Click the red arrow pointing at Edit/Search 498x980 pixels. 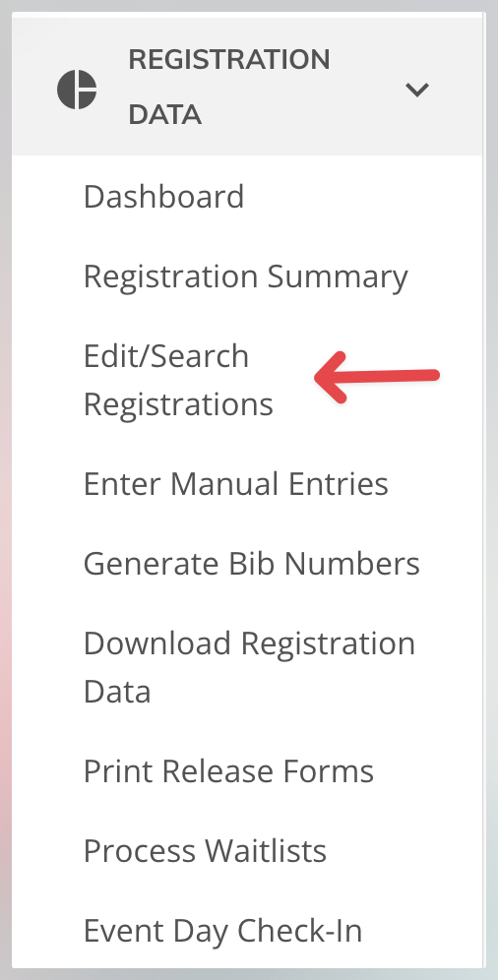tap(377, 377)
